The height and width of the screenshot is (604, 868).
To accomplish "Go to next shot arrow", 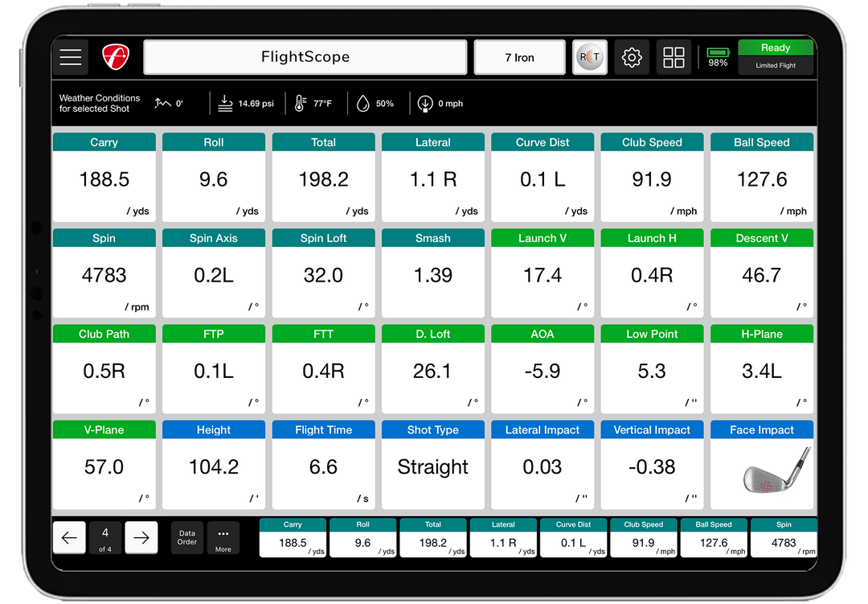I will 141,537.
